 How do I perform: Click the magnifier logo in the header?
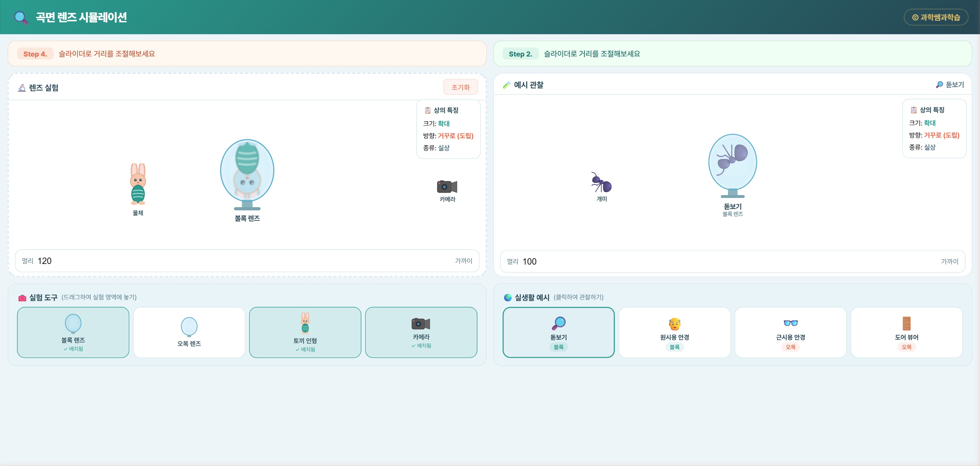coord(20,18)
